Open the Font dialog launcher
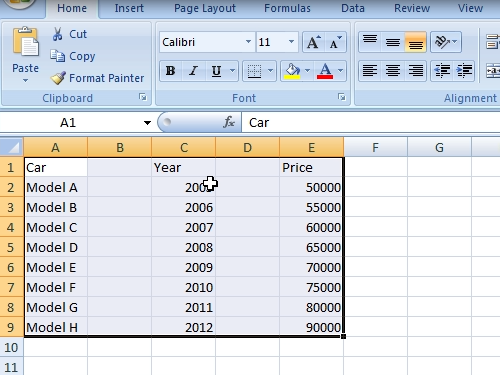This screenshot has width=500, height=375. [342, 97]
